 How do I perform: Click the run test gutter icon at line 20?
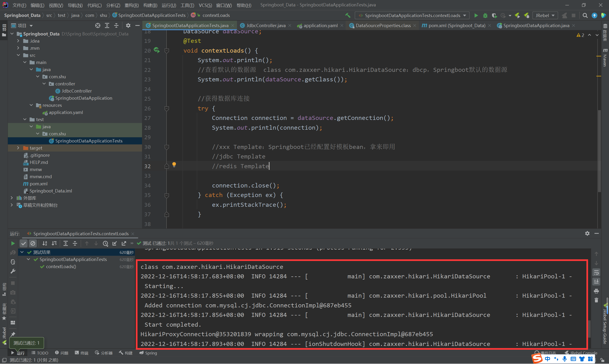(157, 50)
